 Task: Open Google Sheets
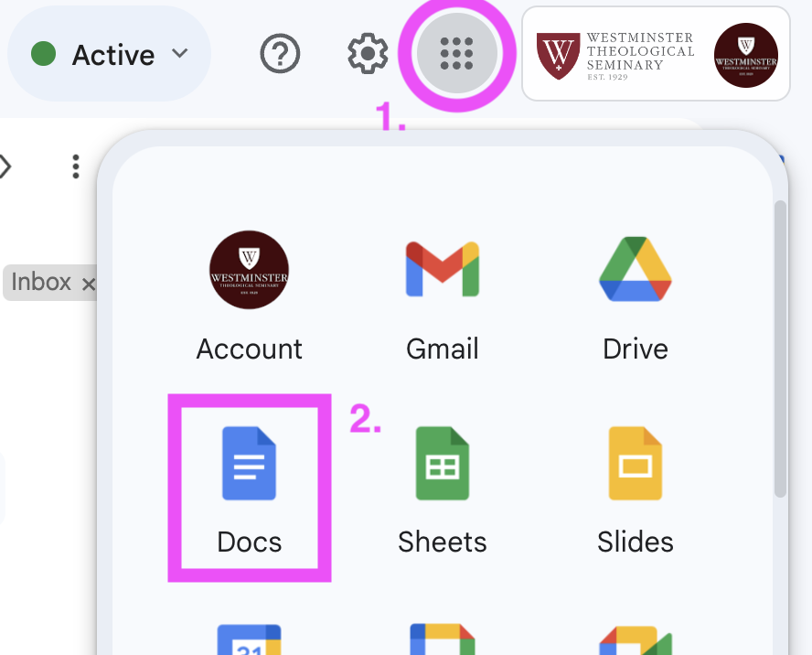click(442, 463)
